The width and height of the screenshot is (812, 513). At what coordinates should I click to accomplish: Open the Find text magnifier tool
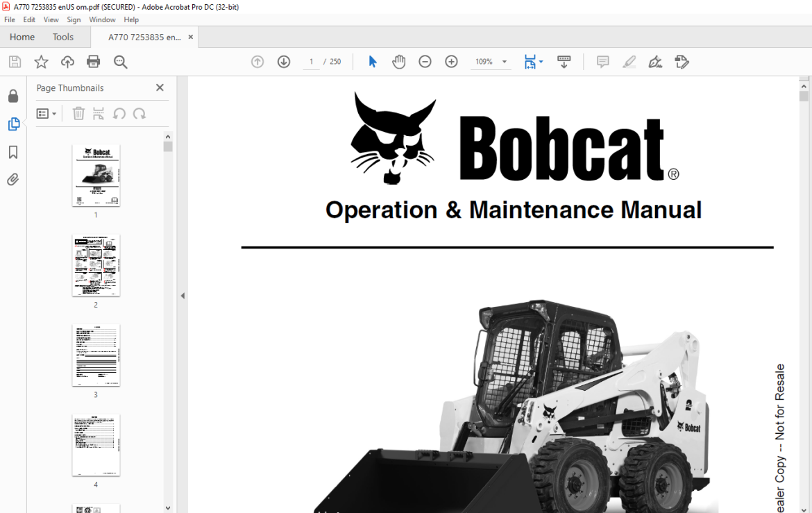click(x=120, y=62)
